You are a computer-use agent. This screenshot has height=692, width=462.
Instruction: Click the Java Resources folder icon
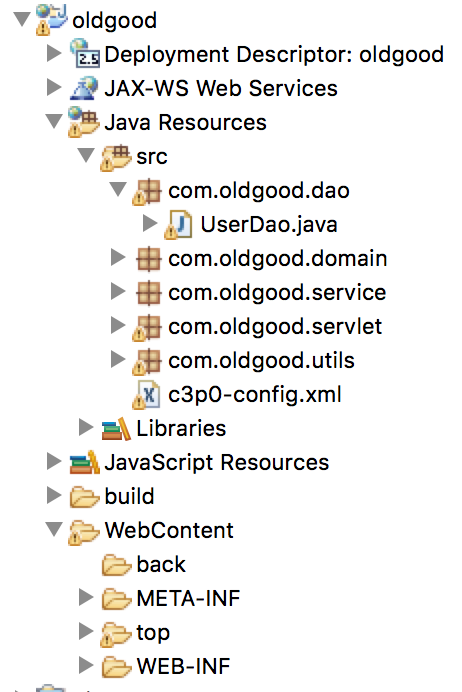83,122
